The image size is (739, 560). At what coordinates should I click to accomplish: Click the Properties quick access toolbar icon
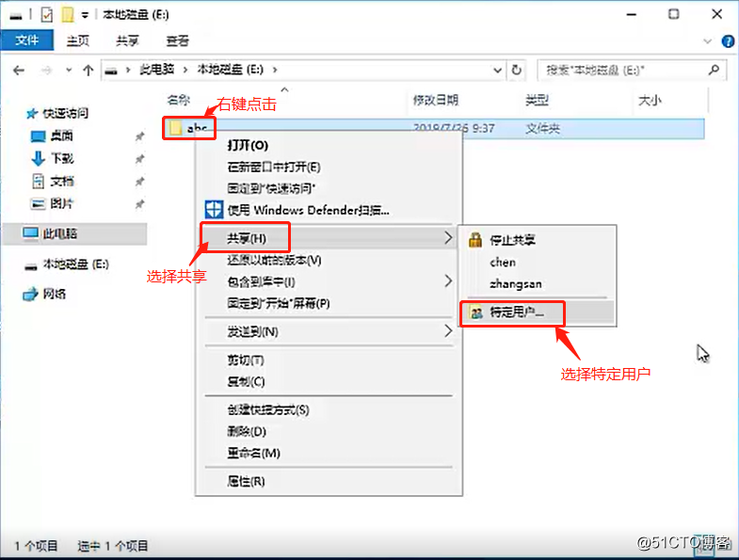click(x=47, y=15)
